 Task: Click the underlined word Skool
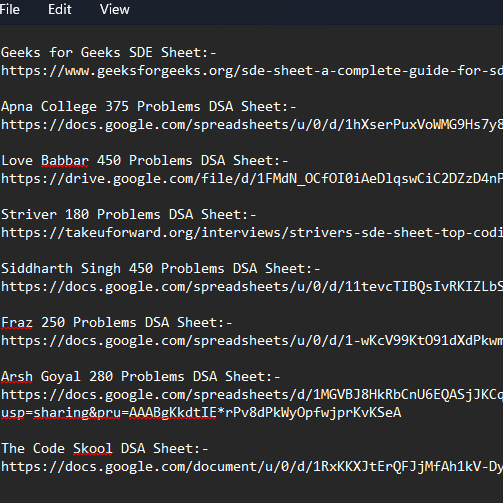[93, 449]
